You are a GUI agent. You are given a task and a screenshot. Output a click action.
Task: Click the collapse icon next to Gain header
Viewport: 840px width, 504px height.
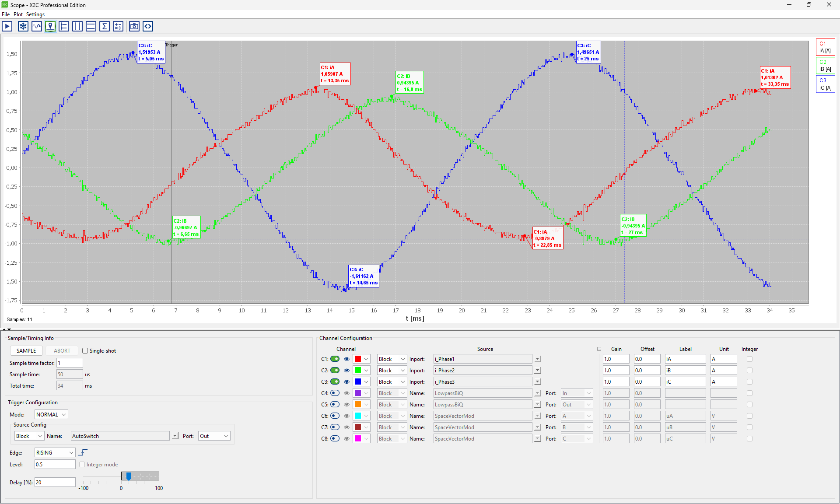599,349
